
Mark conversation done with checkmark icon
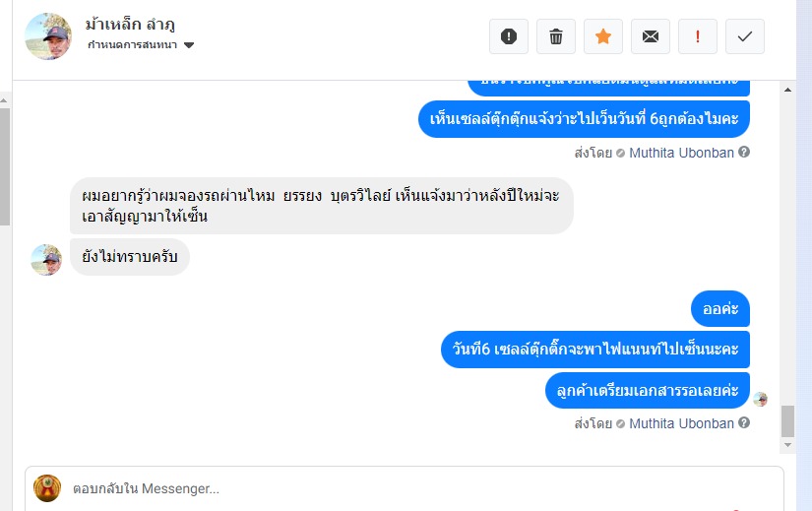point(745,36)
